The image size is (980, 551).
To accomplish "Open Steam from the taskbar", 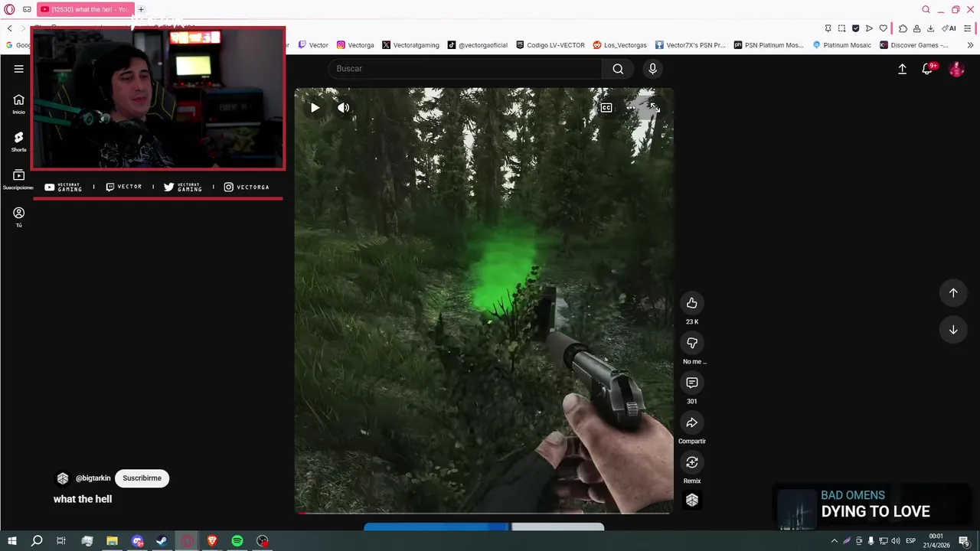I will coord(162,541).
